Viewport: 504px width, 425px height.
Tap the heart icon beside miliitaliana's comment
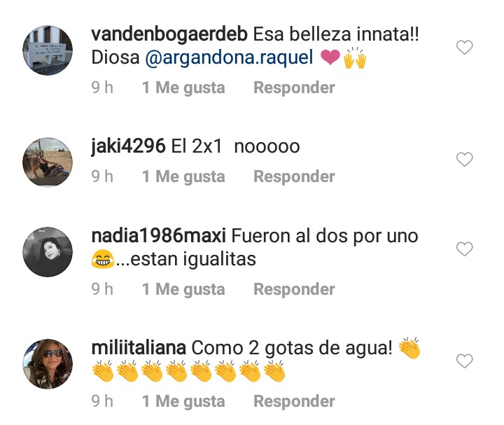pos(465,361)
